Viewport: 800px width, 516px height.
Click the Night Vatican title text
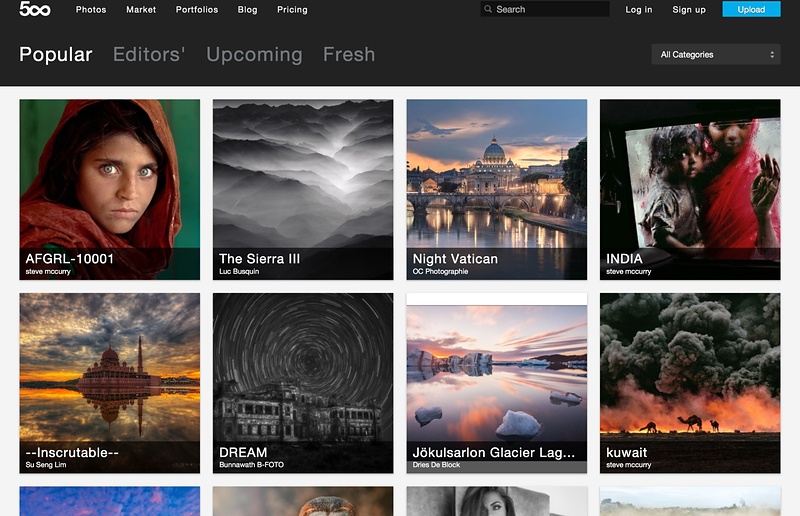pyautogui.click(x=455, y=259)
